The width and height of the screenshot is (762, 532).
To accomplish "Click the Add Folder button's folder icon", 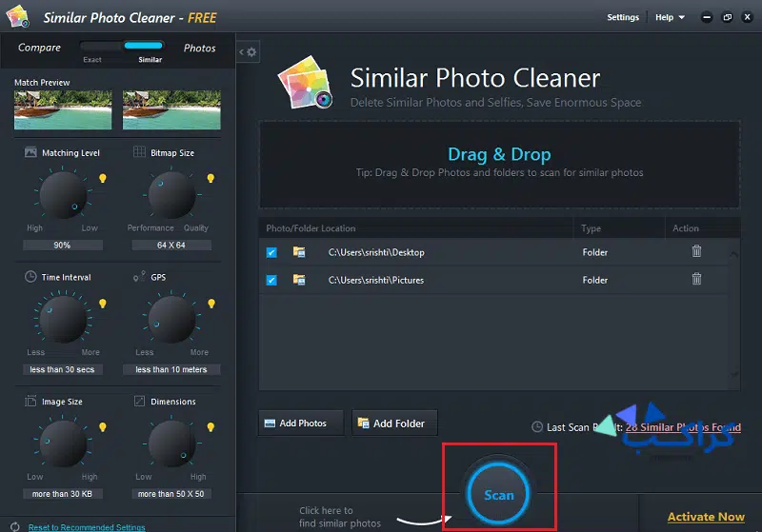I will point(363,423).
